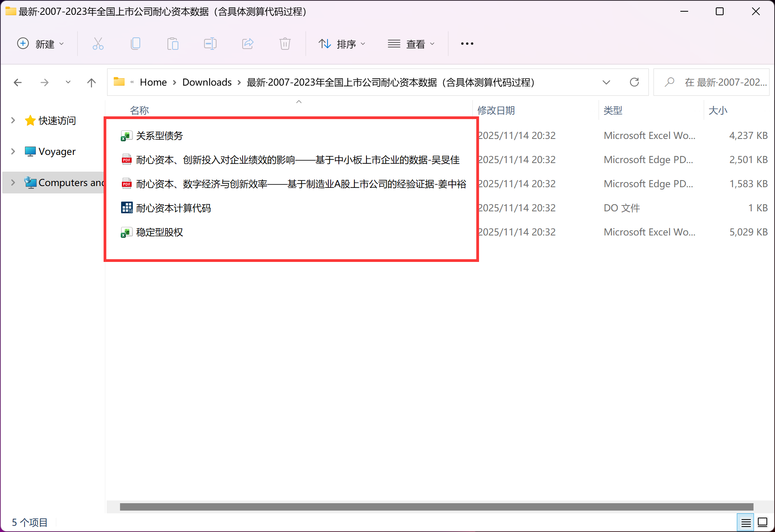Select the 耐心资本计算代码 DO file
The height and width of the screenshot is (532, 775).
(173, 208)
